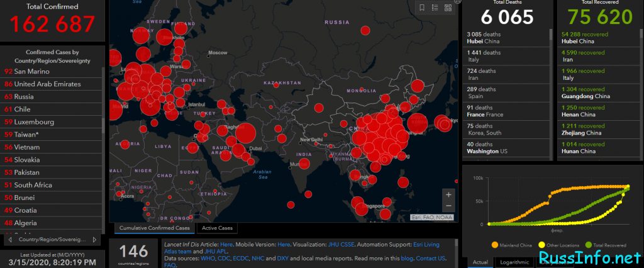Select United Arab Emirates in the list
Screen dimensions: 644x268
[x=50, y=84]
